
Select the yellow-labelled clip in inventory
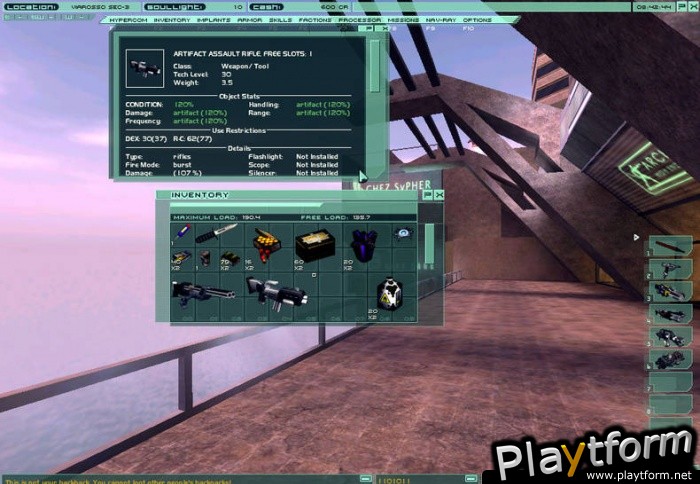[x=182, y=257]
